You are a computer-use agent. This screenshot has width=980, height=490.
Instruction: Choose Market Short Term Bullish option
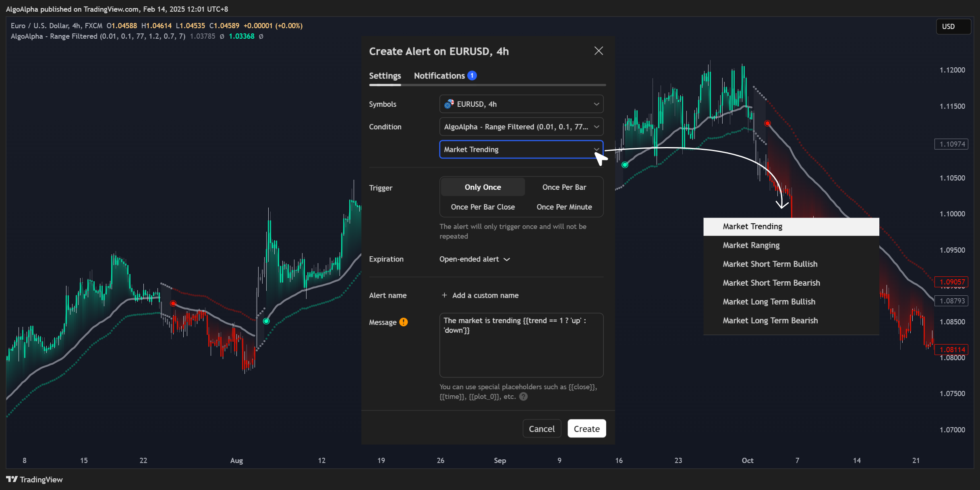click(791, 264)
